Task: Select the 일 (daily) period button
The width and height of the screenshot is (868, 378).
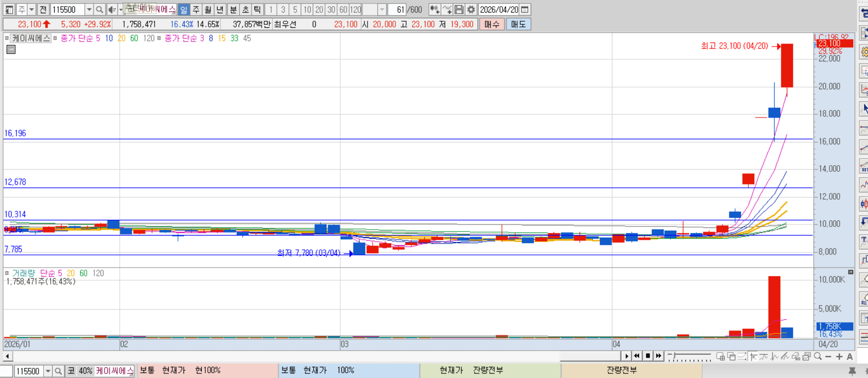Action: 184,10
